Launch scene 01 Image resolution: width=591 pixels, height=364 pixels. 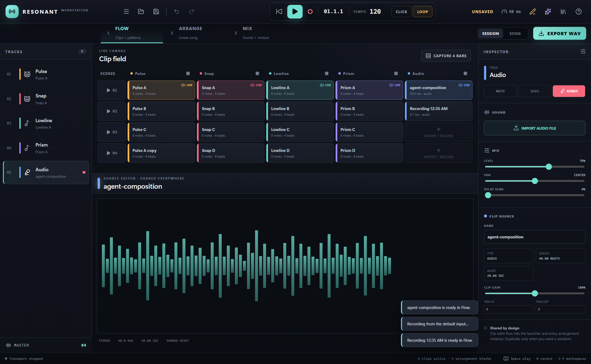pyautogui.click(x=112, y=90)
